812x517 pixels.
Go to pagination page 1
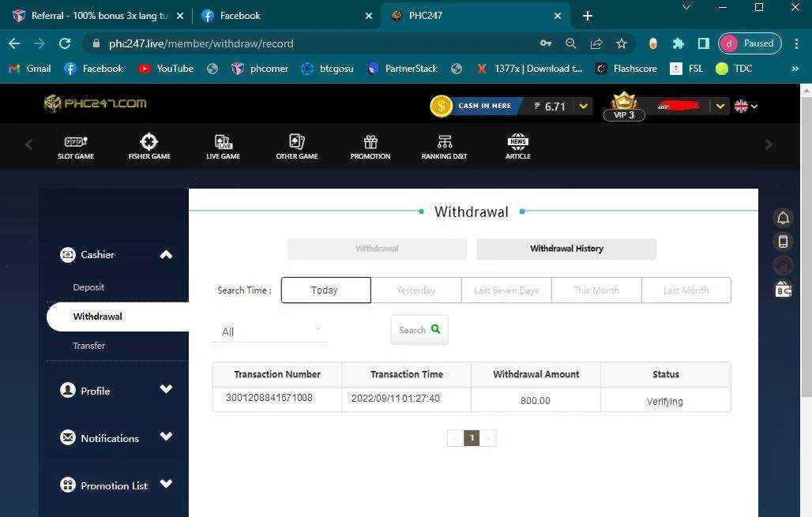(x=472, y=438)
